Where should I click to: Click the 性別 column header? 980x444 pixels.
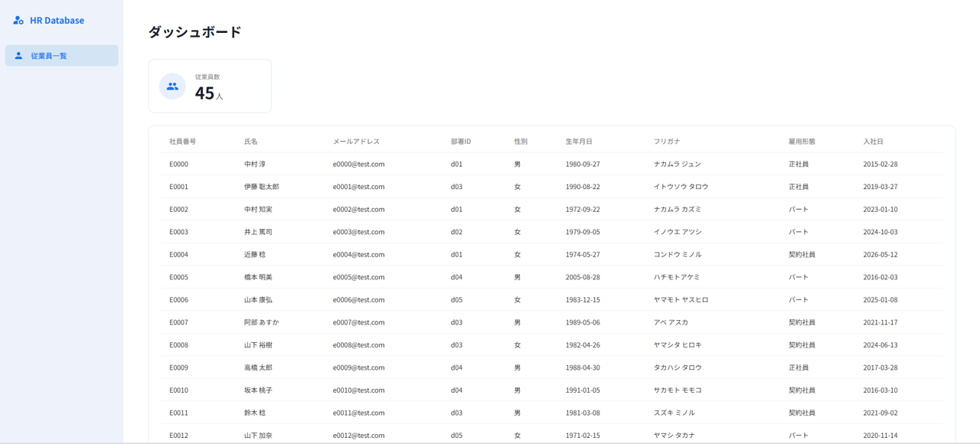click(x=521, y=142)
